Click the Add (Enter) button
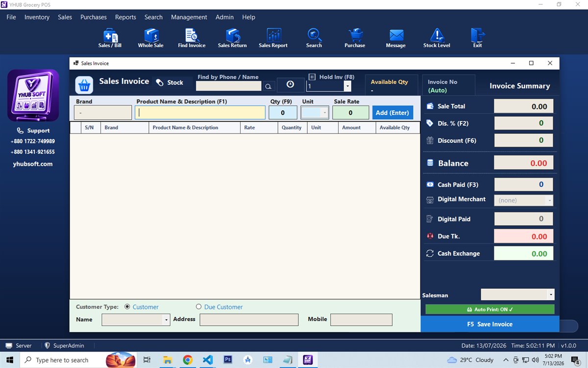Image resolution: width=588 pixels, height=368 pixels. (x=392, y=113)
